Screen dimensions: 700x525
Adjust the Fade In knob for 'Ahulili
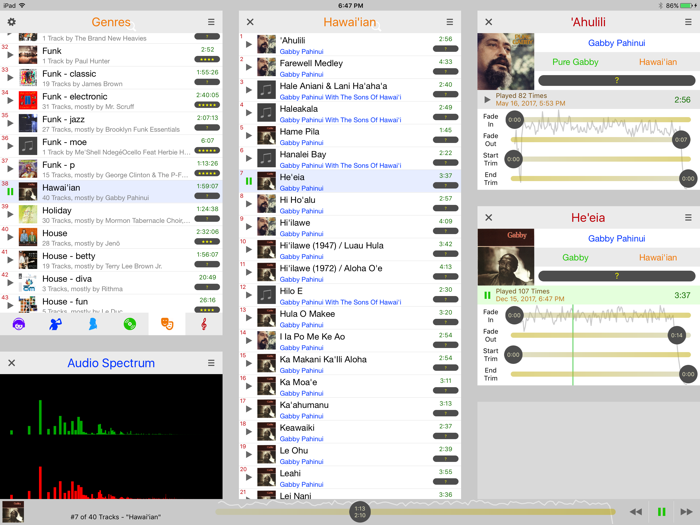[x=514, y=120]
